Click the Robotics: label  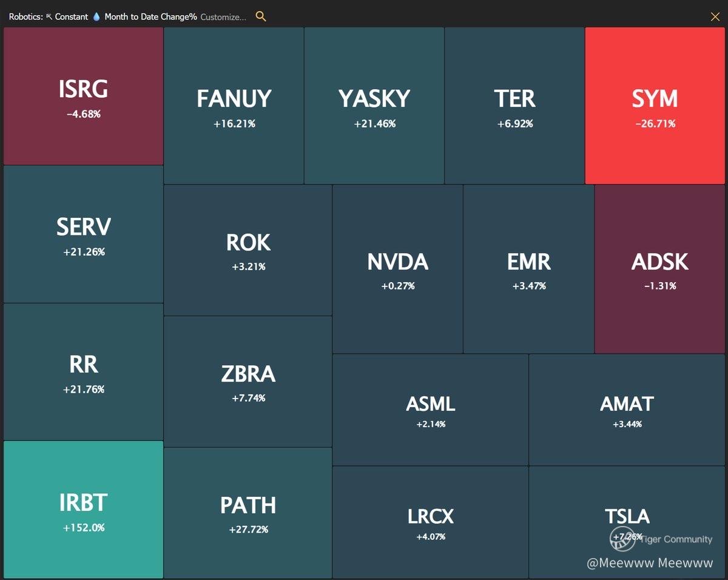tap(26, 17)
